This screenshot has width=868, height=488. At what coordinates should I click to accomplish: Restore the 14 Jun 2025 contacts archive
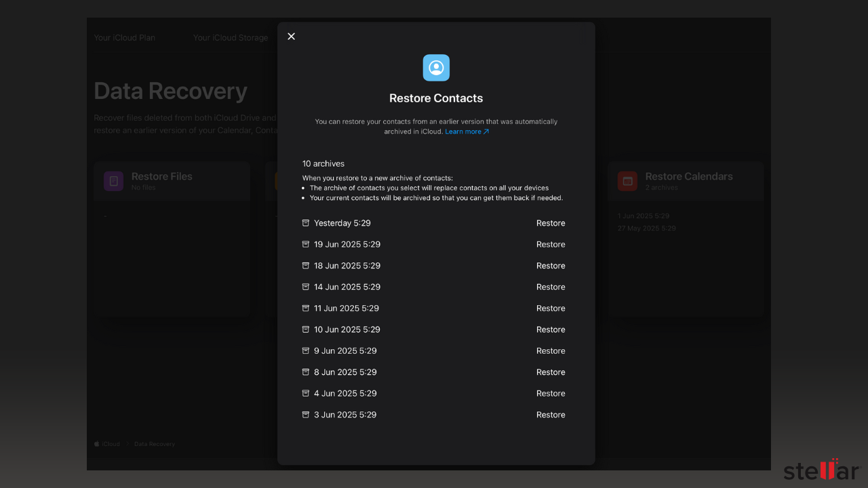[x=551, y=287]
